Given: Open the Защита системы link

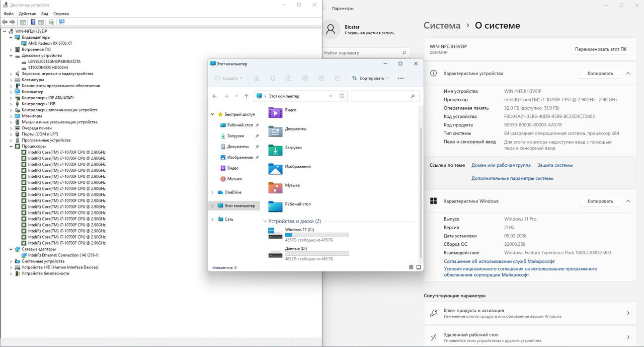Looking at the screenshot, I should pyautogui.click(x=554, y=165).
